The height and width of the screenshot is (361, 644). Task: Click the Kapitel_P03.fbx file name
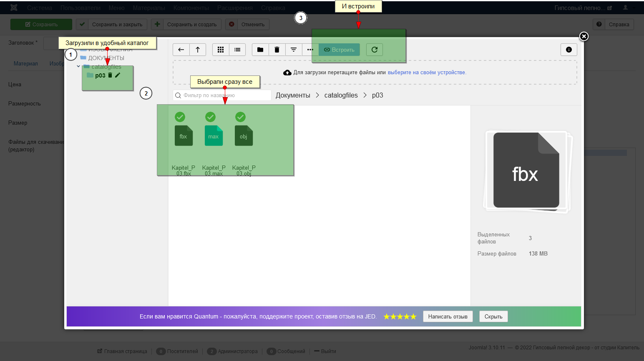(x=184, y=170)
